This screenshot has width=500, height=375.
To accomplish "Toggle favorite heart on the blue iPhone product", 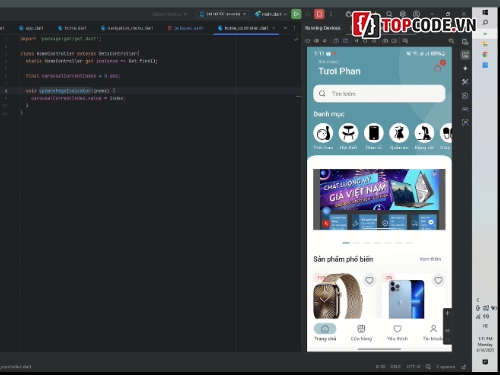I will pos(438,281).
